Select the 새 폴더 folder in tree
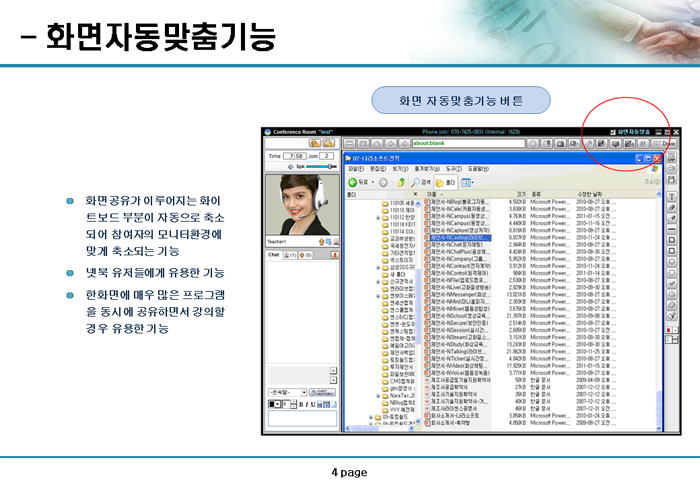This screenshot has width=700, height=485. [x=394, y=274]
